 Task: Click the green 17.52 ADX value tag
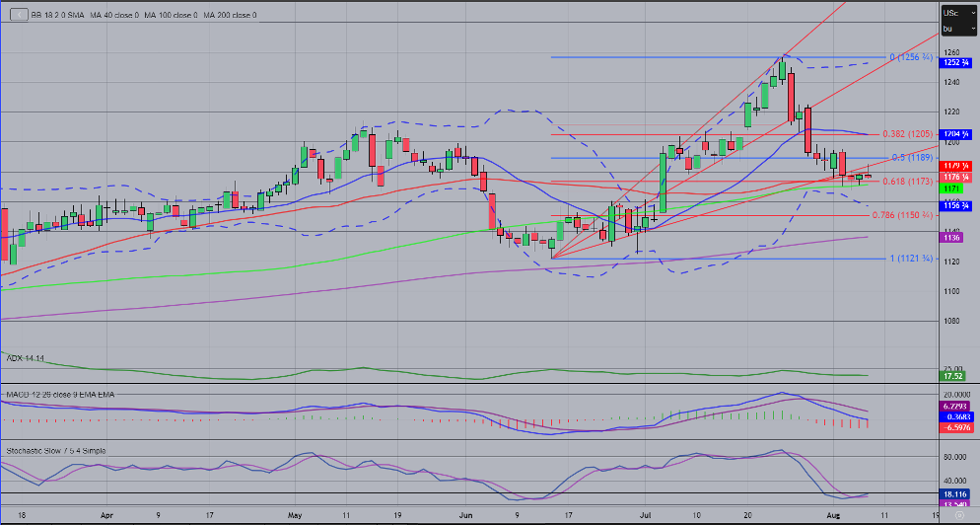tap(954, 376)
